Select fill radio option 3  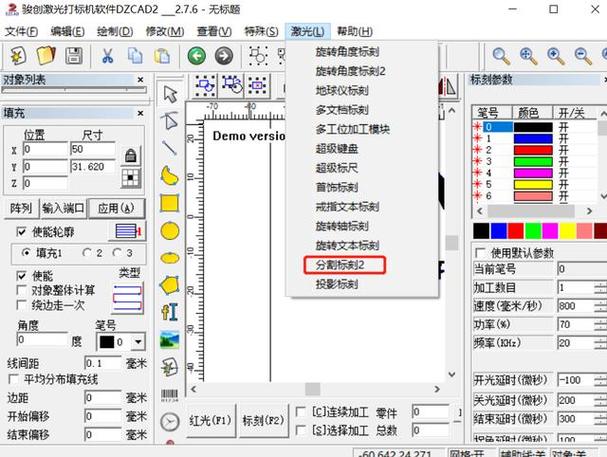tap(117, 253)
